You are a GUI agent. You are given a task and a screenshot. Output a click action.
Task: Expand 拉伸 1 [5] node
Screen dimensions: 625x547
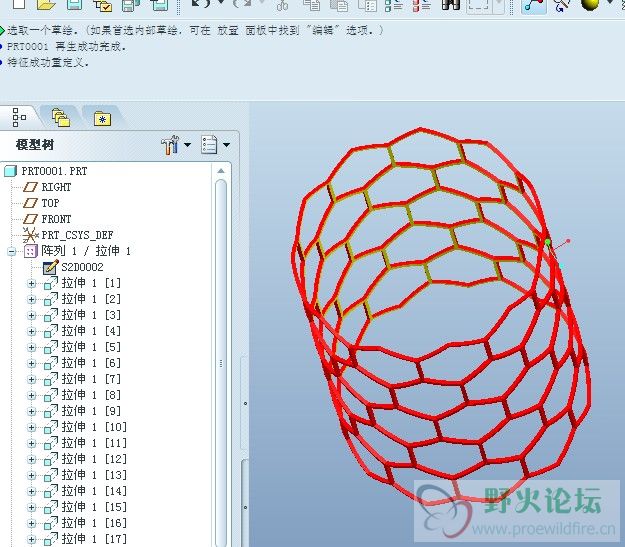click(x=31, y=347)
